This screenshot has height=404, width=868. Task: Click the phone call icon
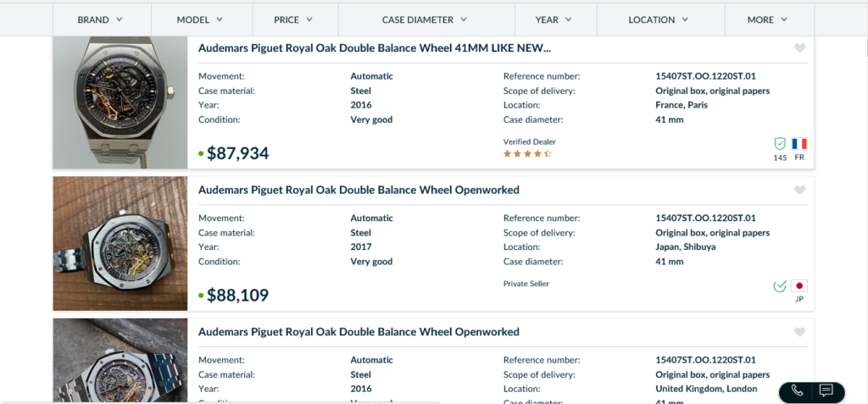pos(797,390)
